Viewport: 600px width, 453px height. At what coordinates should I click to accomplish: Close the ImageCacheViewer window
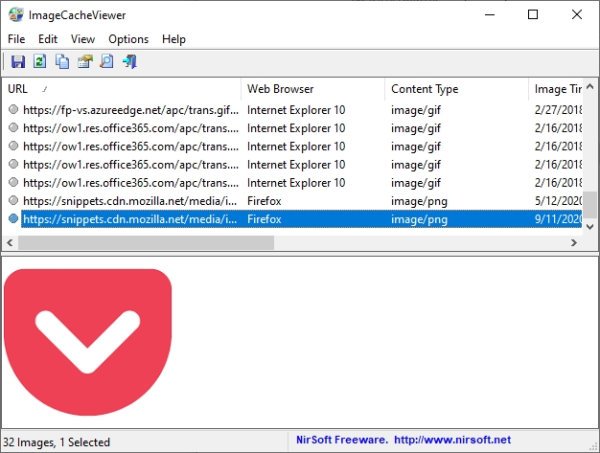577,15
